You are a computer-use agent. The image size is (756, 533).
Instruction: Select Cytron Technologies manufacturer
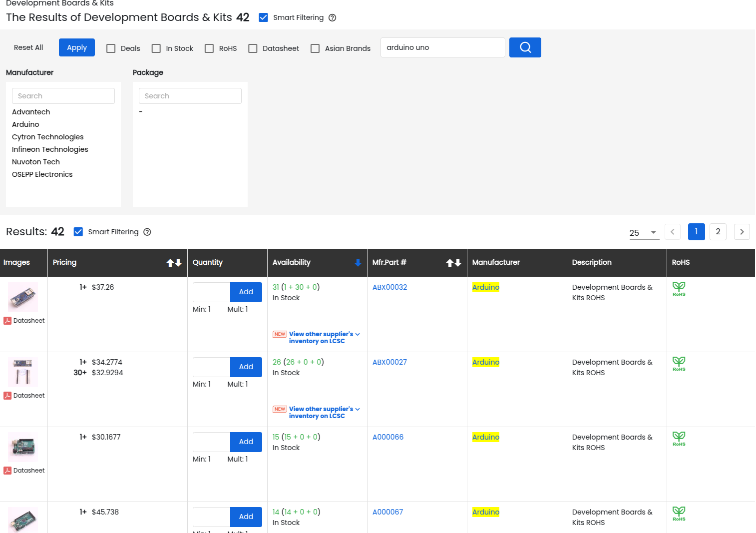[x=48, y=137]
